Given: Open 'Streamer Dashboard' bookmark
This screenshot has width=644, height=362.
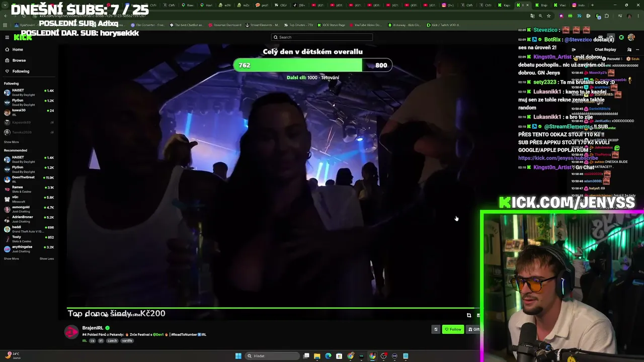Looking at the screenshot, I should point(225,25).
